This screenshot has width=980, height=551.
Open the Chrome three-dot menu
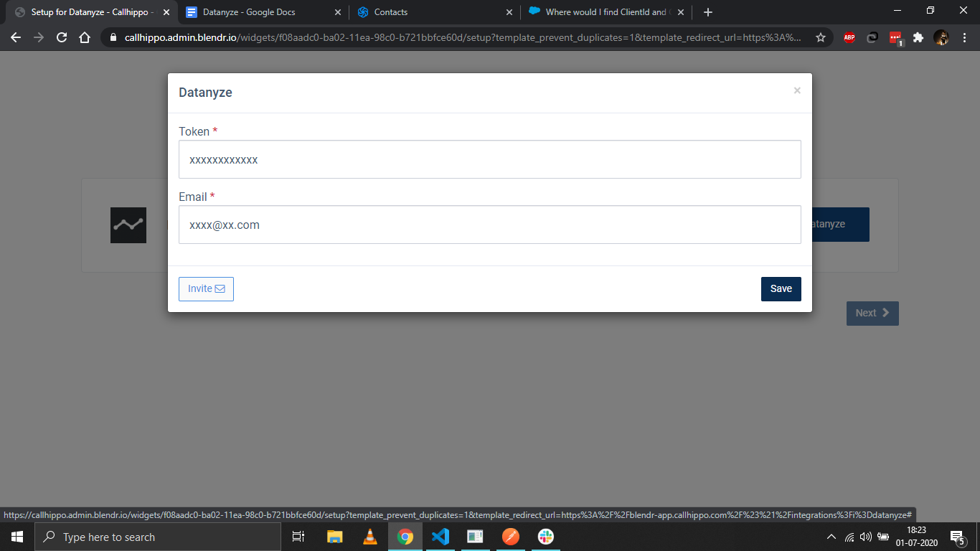(964, 38)
